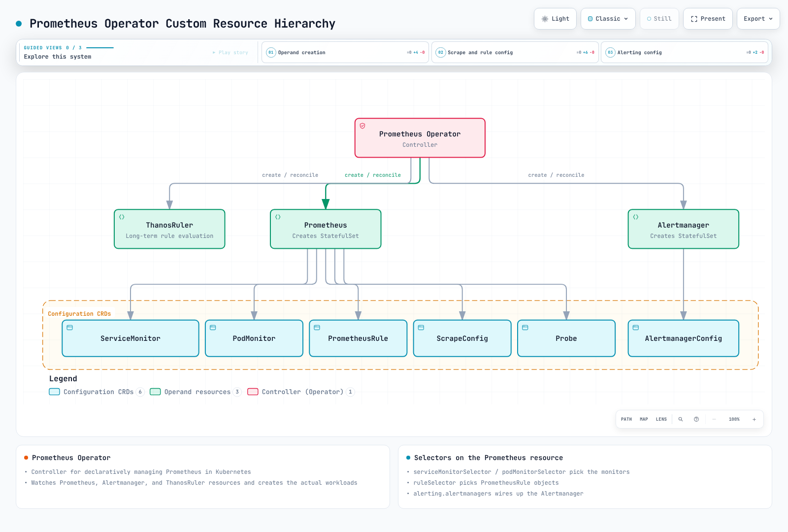The width and height of the screenshot is (788, 532).
Task: Open the Export dropdown menu
Action: (x=758, y=19)
